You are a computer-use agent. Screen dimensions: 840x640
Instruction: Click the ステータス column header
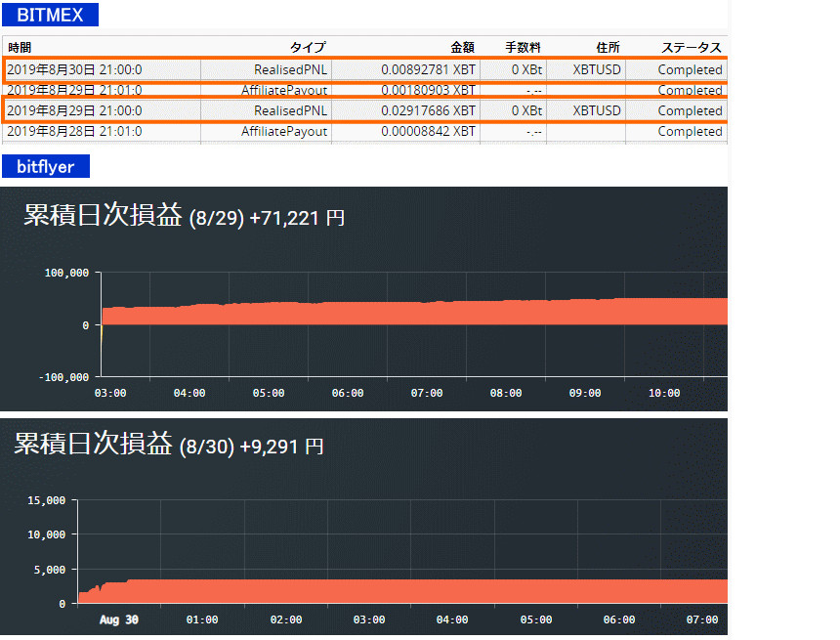click(x=692, y=48)
